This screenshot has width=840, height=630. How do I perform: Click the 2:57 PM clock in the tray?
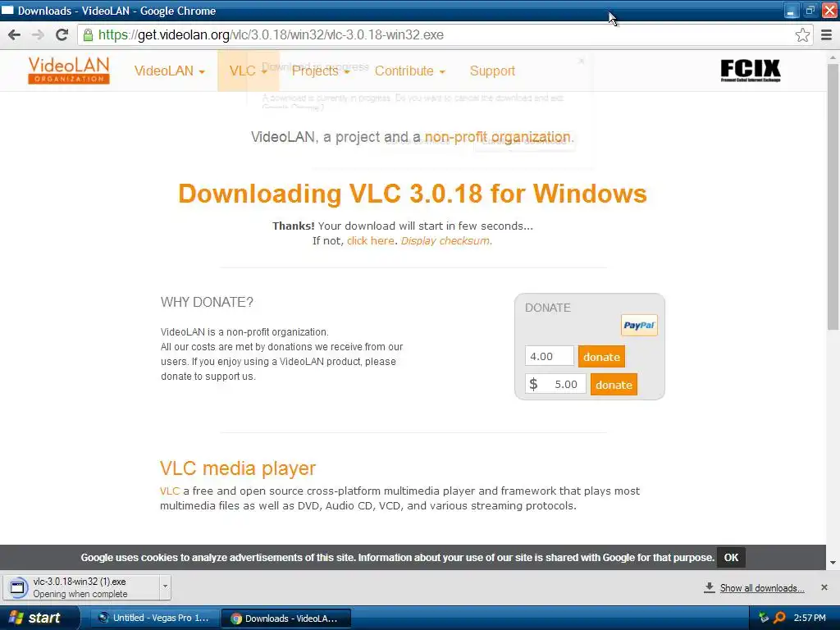point(810,618)
